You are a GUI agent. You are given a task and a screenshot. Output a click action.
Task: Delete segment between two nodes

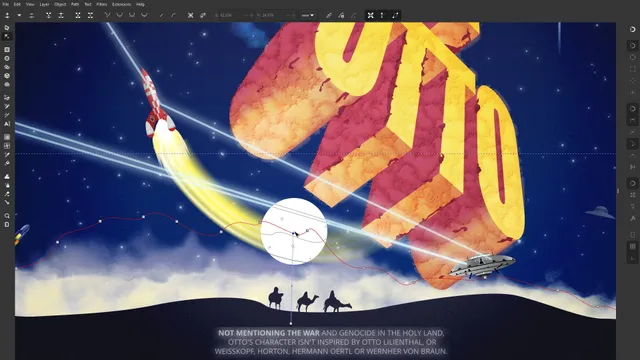pos(90,16)
